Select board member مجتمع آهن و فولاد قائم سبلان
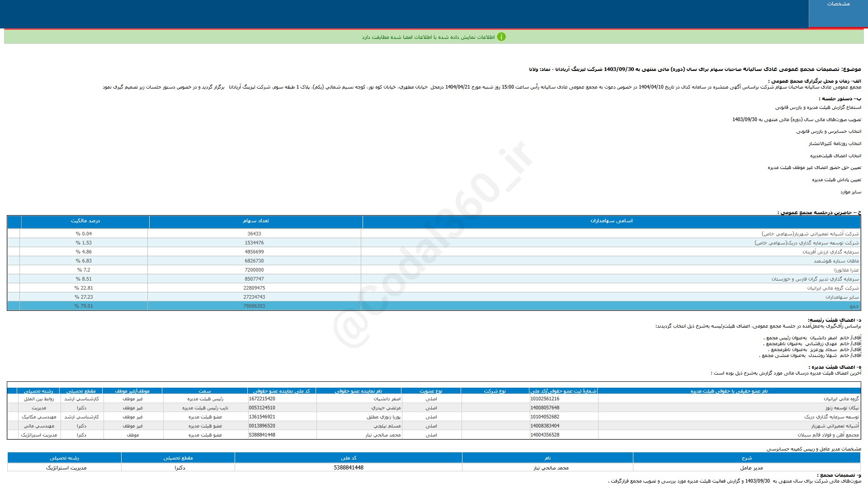Viewport: 868px width, 488px height. (x=828, y=435)
